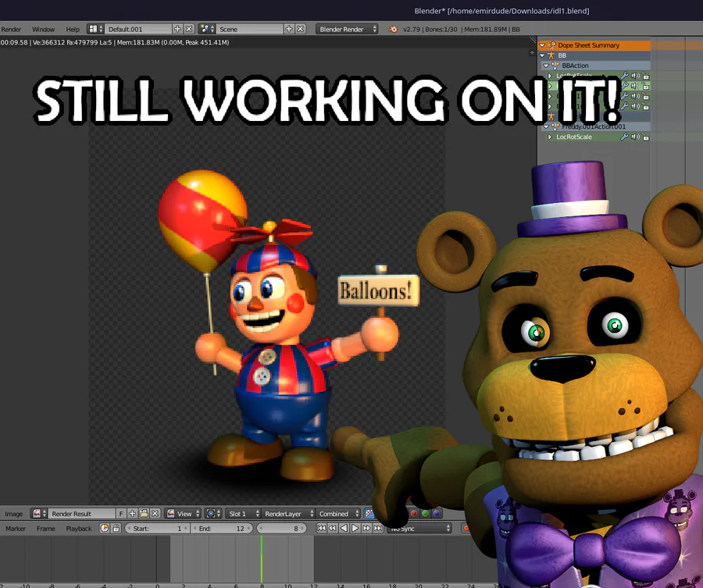Open the screen layout browse dropdown
The width and height of the screenshot is (703, 588).
click(x=95, y=29)
